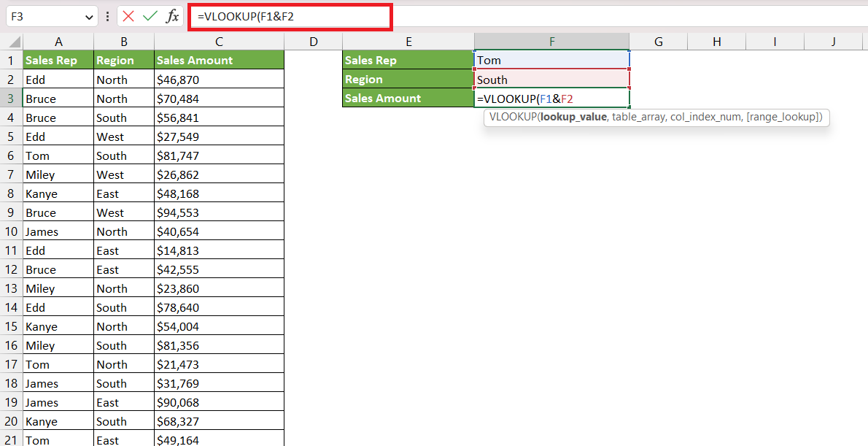The height and width of the screenshot is (446, 868).
Task: Select column I header
Action: pyautogui.click(x=775, y=42)
